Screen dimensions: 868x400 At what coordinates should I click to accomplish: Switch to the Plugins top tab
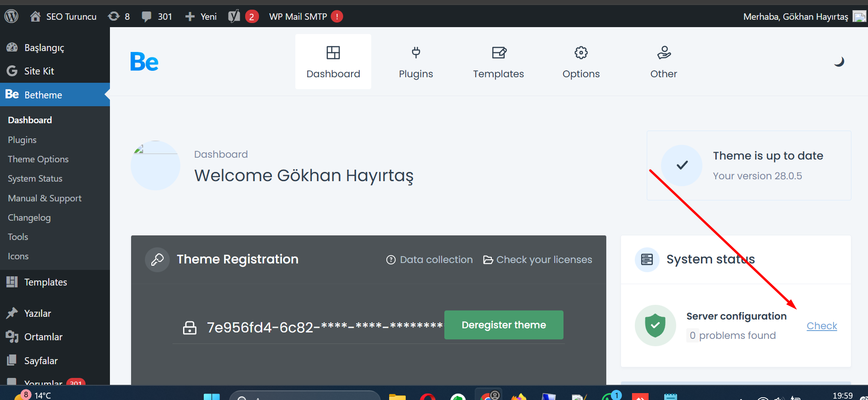click(x=416, y=62)
